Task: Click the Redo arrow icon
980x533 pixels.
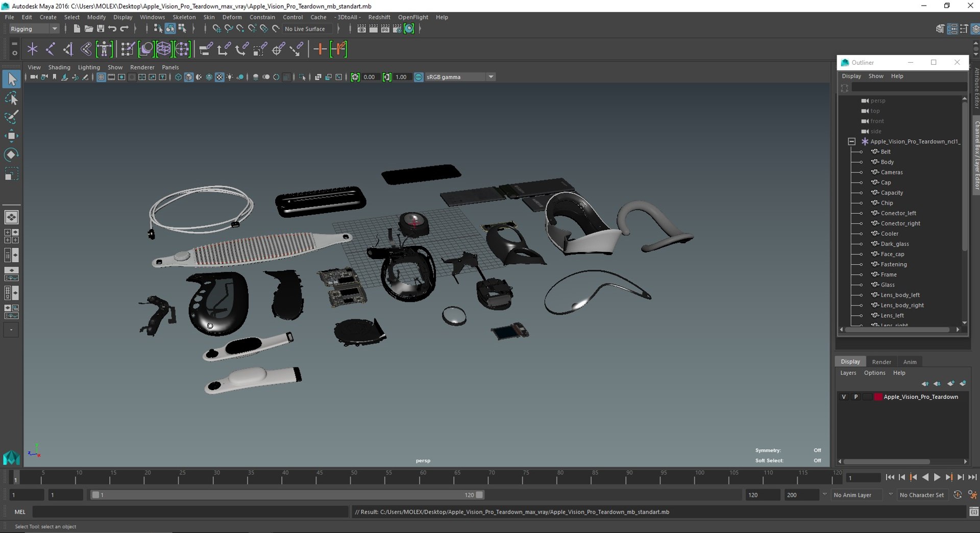Action: (124, 29)
